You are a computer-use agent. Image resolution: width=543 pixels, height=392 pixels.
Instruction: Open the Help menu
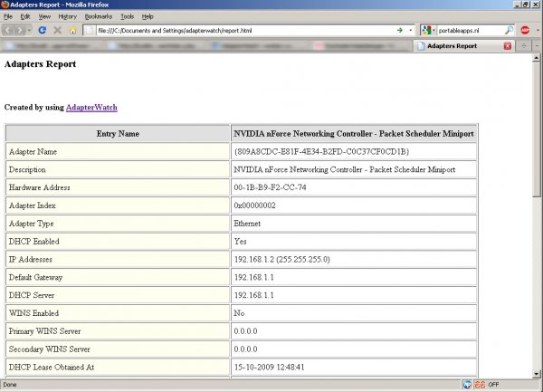coord(148,16)
